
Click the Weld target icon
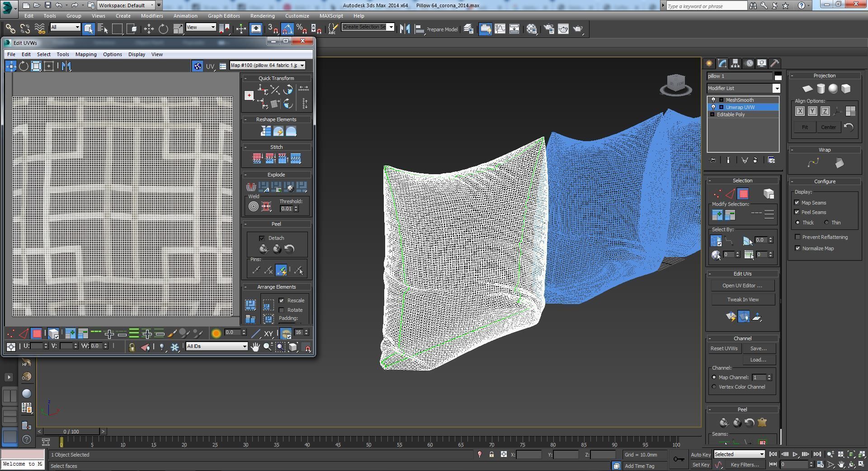[x=253, y=207]
